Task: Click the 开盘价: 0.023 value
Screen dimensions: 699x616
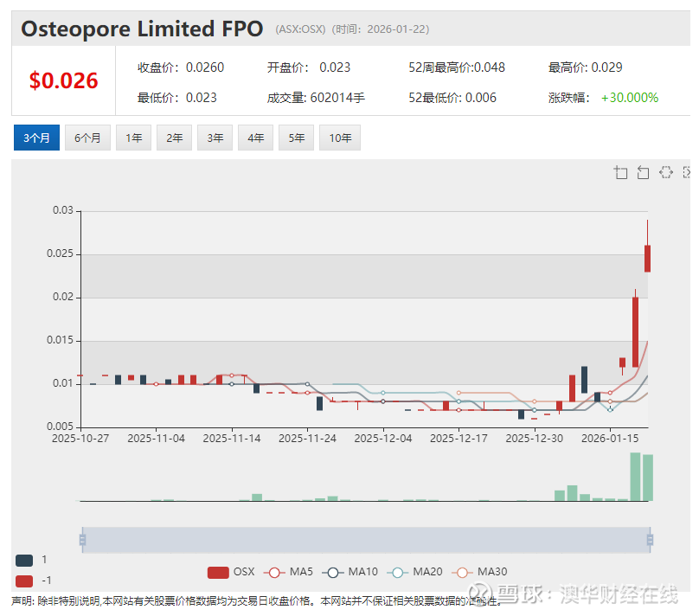Action: tap(309, 67)
